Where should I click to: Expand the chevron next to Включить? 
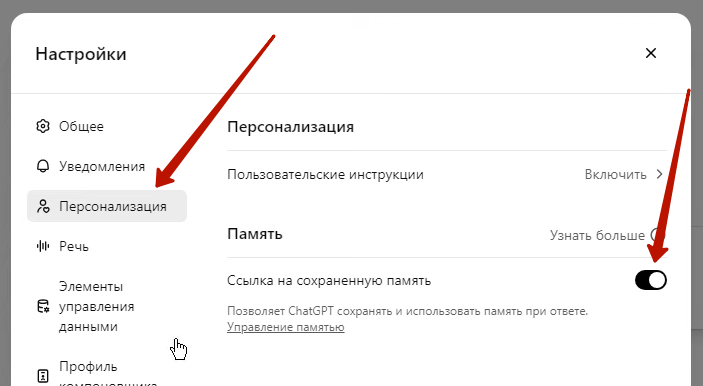point(659,174)
